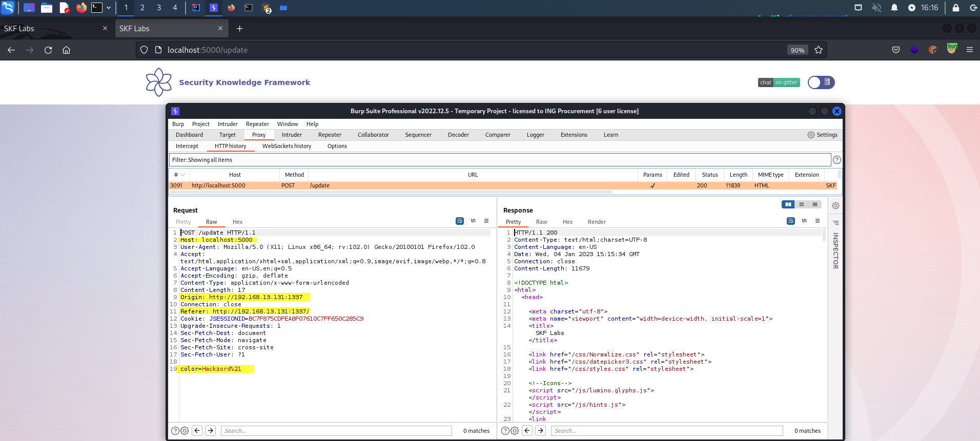
Task: Go to previous match in Request search
Action: 197,431
